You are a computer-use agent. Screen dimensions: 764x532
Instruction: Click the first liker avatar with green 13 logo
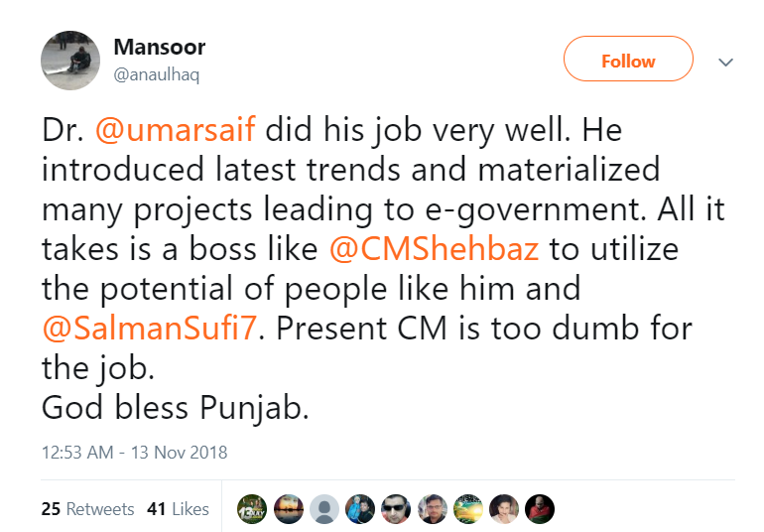click(253, 509)
